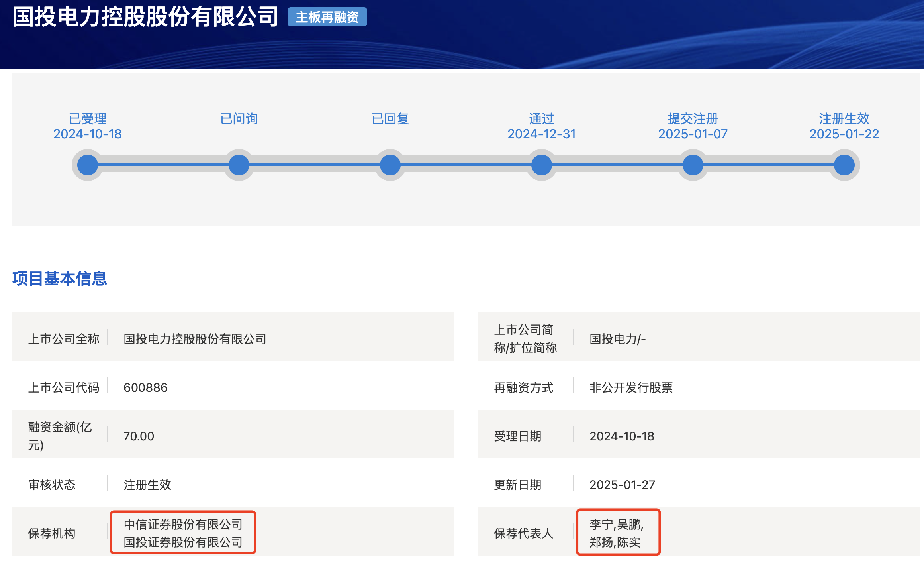
Task: Click the 已受理 2024-10-18 stage label
Action: [x=88, y=126]
